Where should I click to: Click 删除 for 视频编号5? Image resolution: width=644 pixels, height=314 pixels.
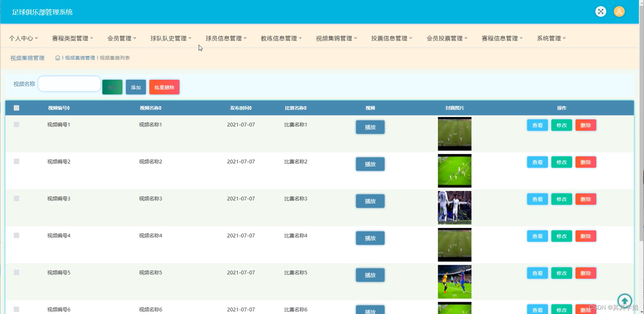point(586,273)
